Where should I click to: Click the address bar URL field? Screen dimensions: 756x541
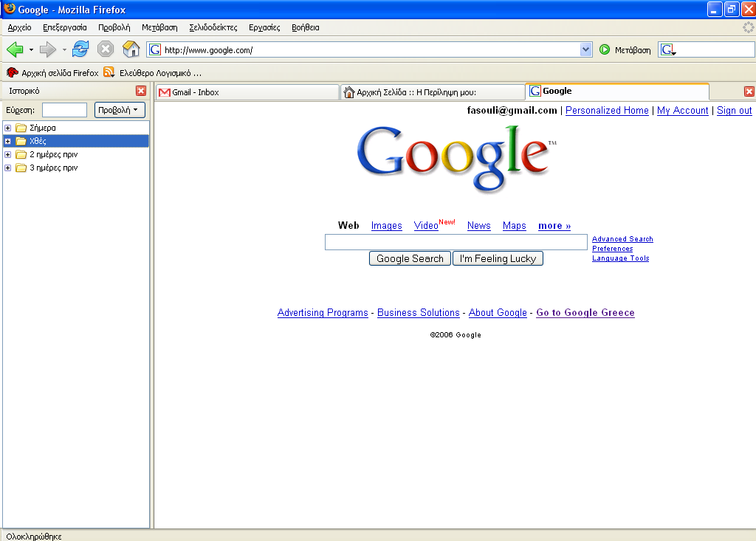[371, 49]
